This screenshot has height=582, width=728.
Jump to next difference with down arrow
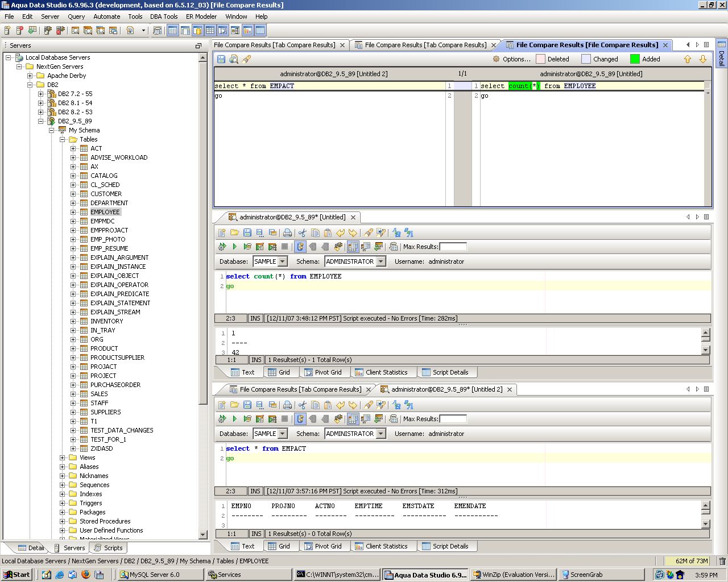[x=702, y=59]
